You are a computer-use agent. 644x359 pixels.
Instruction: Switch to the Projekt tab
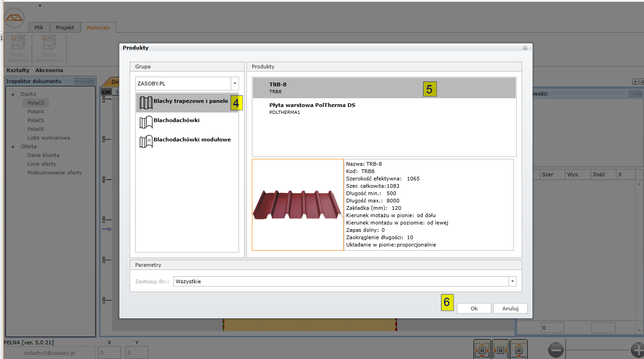tap(65, 28)
